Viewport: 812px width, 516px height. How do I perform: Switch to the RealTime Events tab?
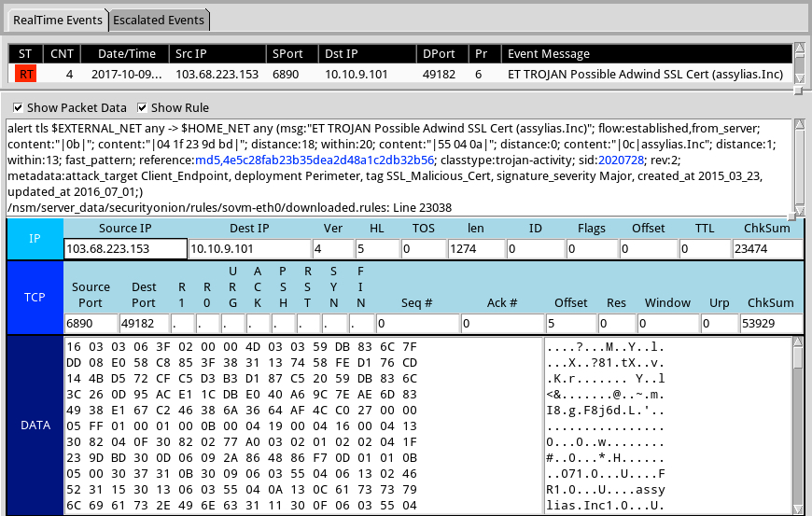click(58, 21)
